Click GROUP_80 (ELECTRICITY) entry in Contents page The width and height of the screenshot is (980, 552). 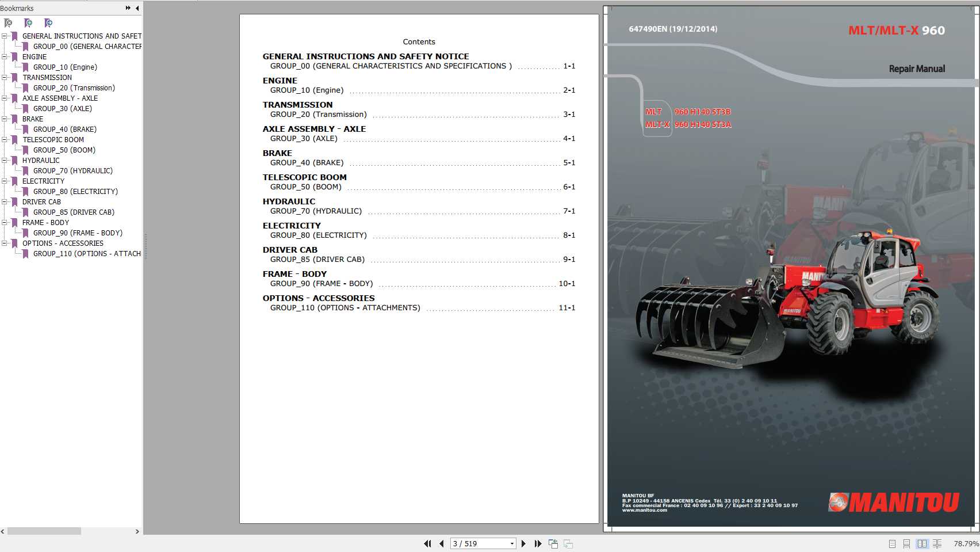coord(319,235)
